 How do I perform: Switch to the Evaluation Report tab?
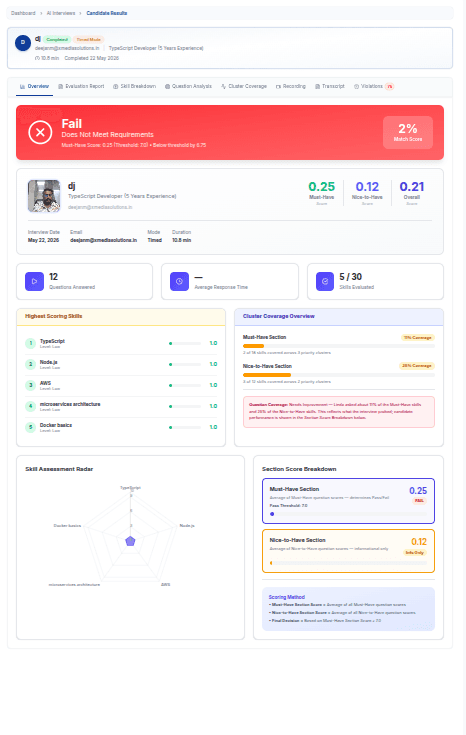click(x=81, y=86)
